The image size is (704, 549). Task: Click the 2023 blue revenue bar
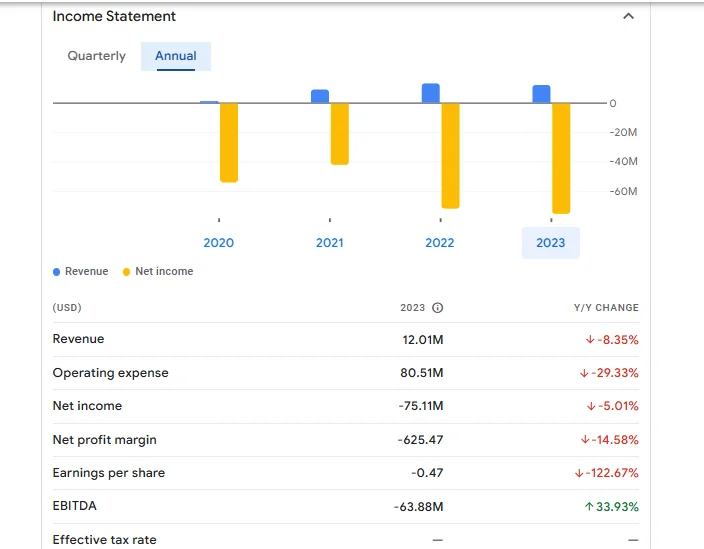coord(541,94)
